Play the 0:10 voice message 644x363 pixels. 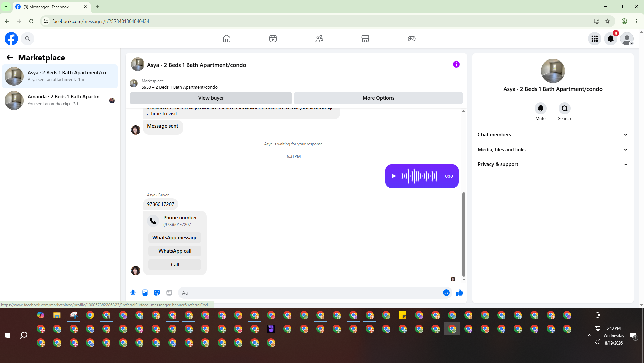[x=394, y=176]
